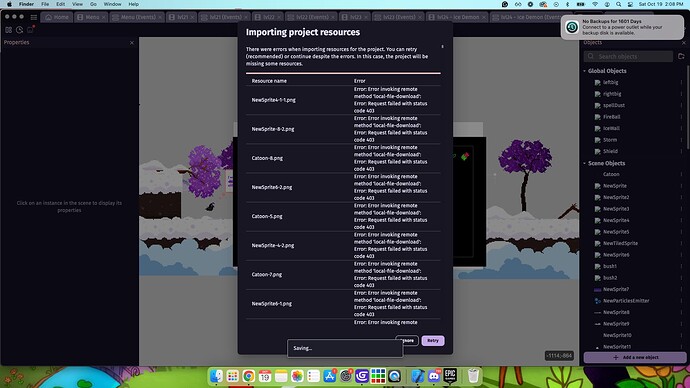The height and width of the screenshot is (388, 690).
Task: Open the hamburger main menu icon
Action: (33, 17)
